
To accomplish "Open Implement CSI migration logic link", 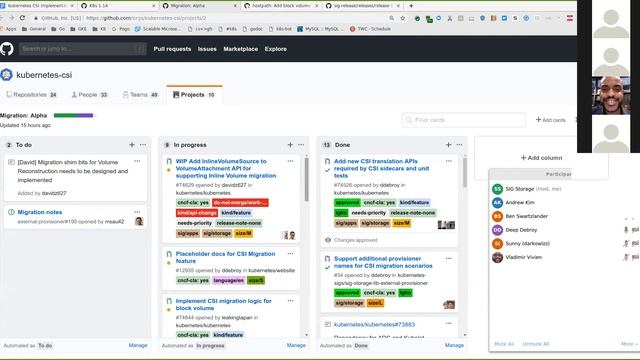I will 224,304.
